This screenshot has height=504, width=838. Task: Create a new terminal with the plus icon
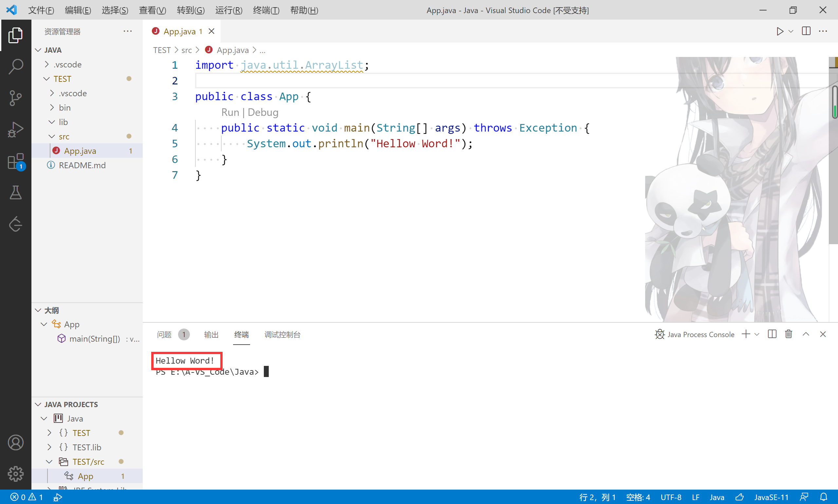tap(747, 334)
